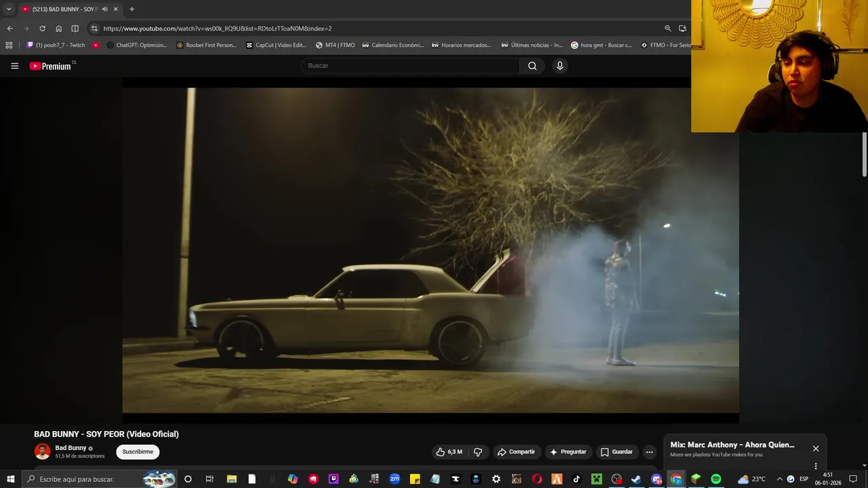Open TikTok app in taskbar

[576, 479]
